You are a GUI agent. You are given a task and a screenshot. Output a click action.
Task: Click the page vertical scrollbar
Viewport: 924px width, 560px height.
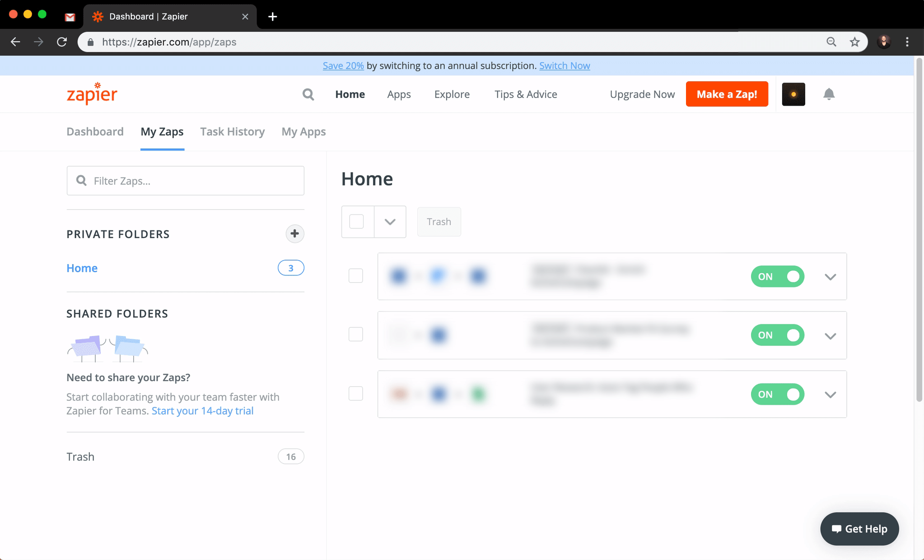pos(919,226)
